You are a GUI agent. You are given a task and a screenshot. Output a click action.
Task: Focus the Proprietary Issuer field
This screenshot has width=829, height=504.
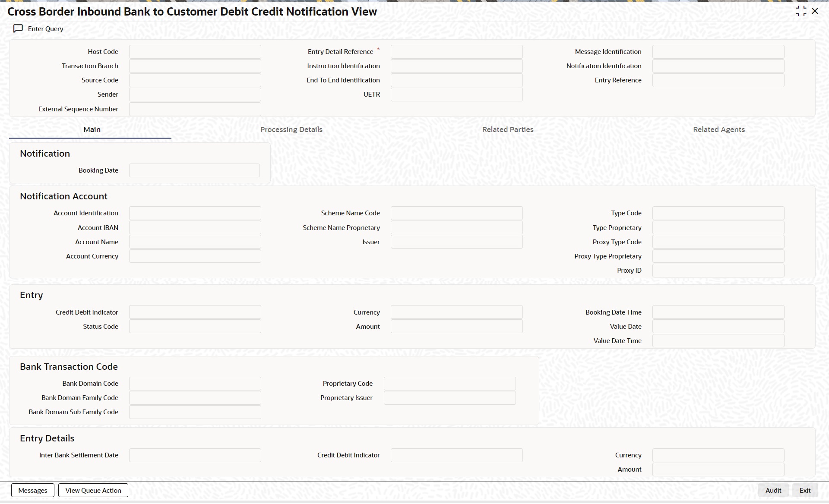[x=450, y=398]
